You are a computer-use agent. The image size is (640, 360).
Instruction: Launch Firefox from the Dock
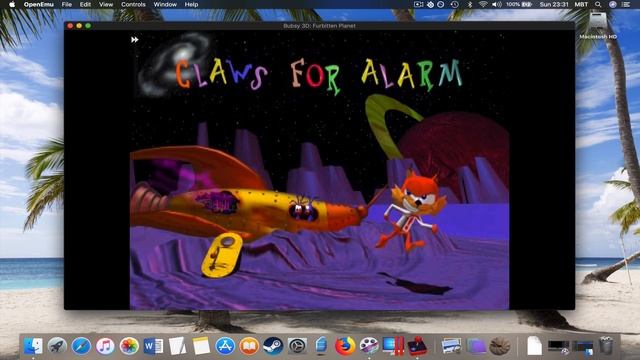(x=345, y=346)
